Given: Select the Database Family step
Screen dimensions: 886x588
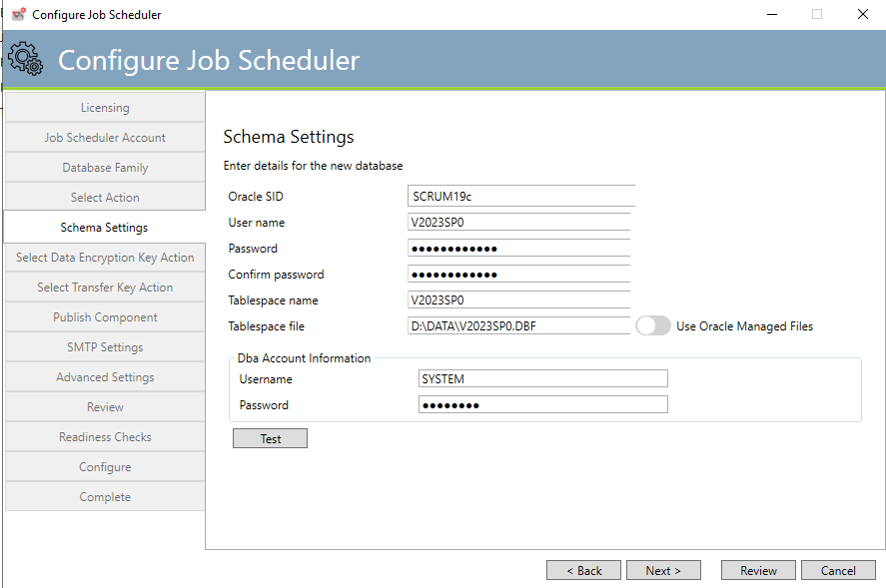Looking at the screenshot, I should 105,167.
